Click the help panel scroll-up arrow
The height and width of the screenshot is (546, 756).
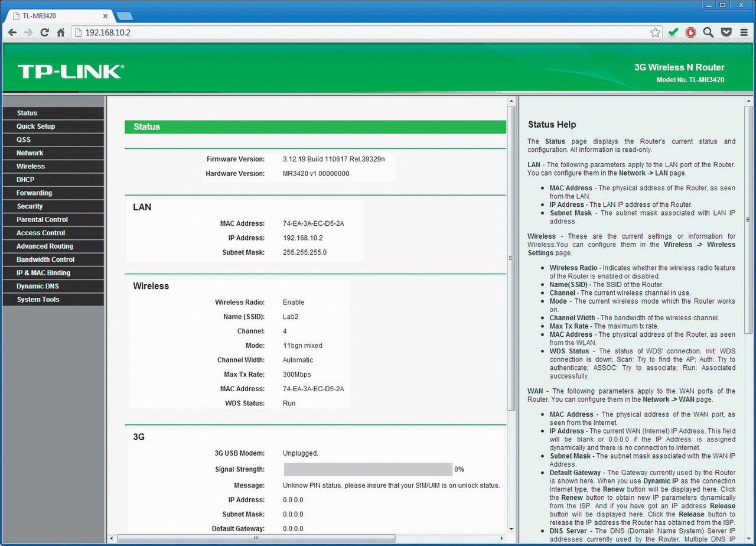click(749, 101)
